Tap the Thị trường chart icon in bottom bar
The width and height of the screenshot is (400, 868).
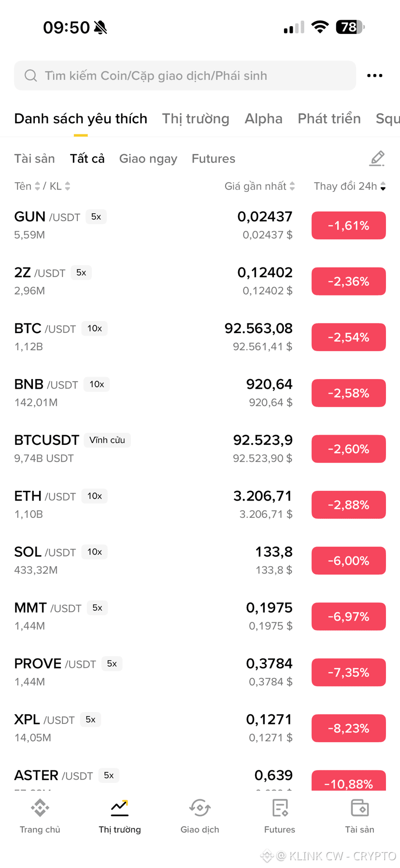(120, 808)
